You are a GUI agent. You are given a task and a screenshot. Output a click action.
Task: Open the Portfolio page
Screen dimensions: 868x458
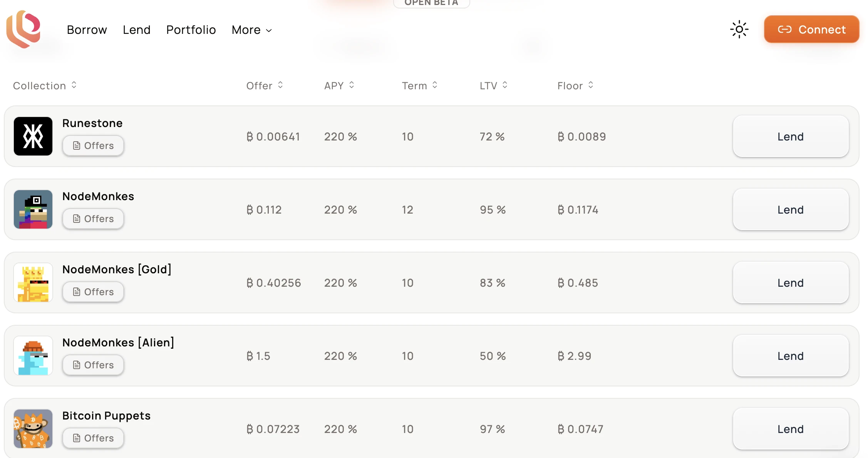(x=191, y=30)
